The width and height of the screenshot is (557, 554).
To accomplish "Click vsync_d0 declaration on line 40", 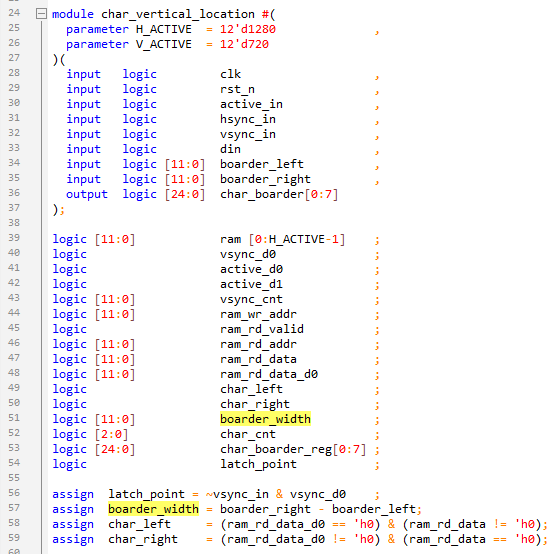I will pos(248,254).
